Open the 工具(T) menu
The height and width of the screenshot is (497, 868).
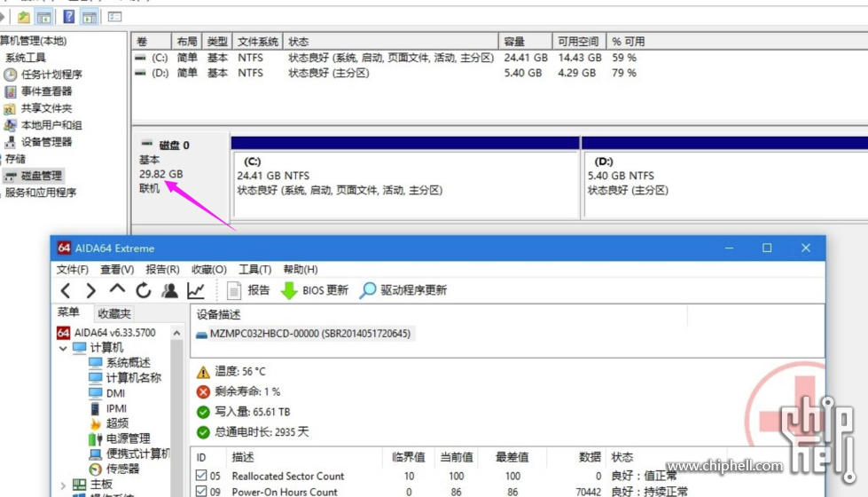pyautogui.click(x=254, y=269)
